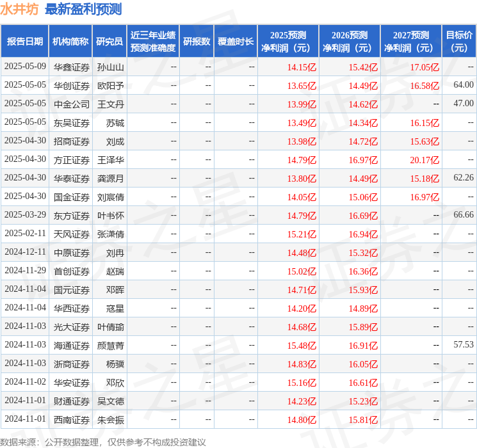477x448 pixels.
Task: Select the 方正证券 institution cell
Action: tap(72, 159)
